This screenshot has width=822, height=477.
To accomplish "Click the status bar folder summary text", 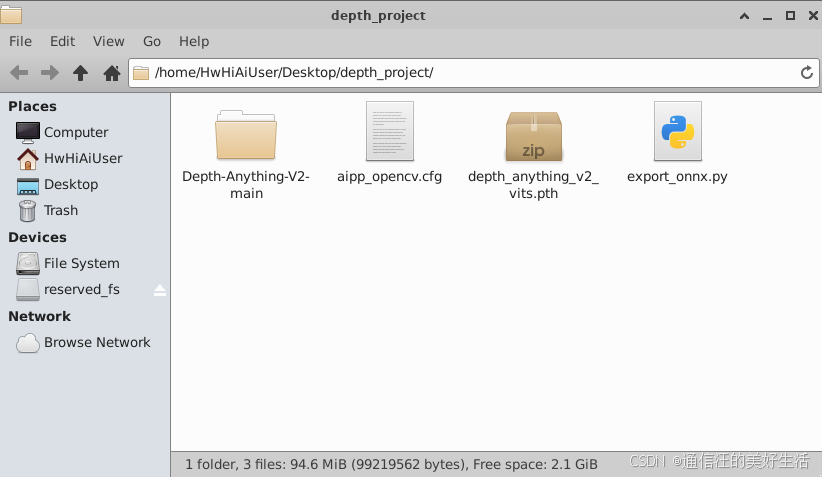I will pyautogui.click(x=391, y=464).
